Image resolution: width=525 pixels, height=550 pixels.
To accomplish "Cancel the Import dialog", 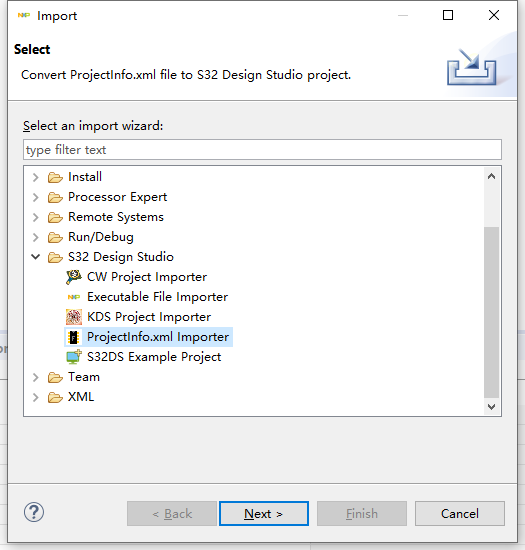I will click(460, 514).
